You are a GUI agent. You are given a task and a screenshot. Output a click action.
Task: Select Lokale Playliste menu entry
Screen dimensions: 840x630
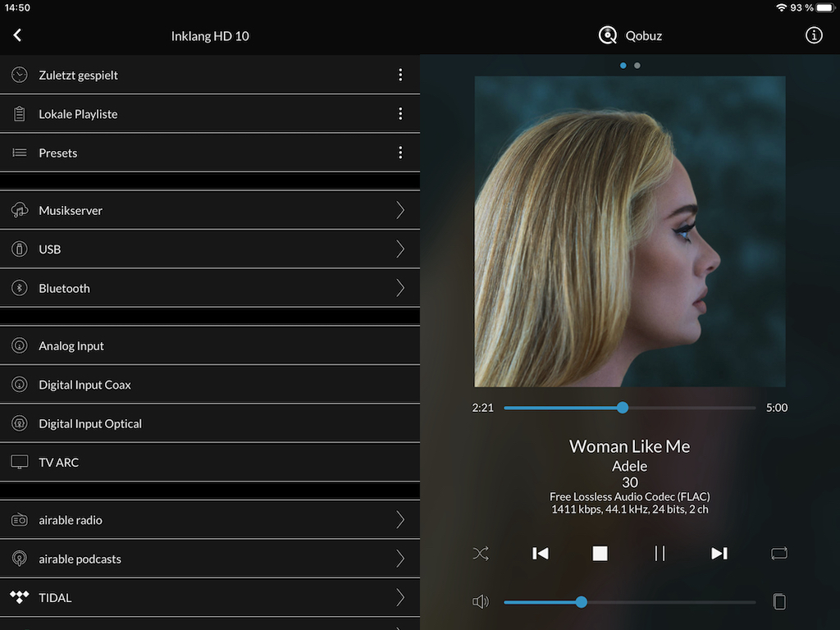click(x=210, y=113)
